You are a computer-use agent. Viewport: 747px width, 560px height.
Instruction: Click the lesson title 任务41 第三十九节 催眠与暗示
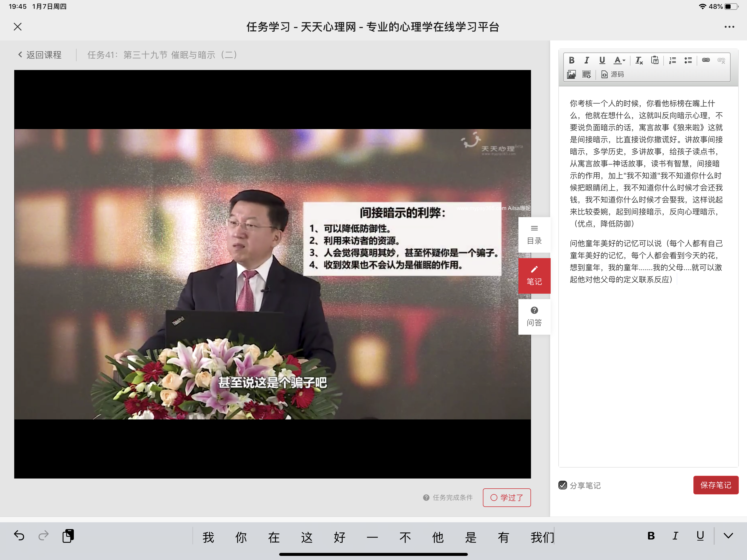coord(162,55)
